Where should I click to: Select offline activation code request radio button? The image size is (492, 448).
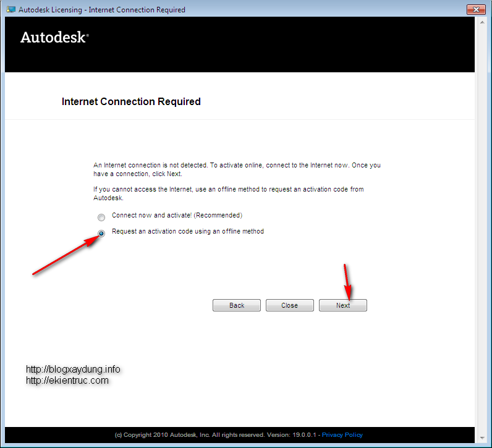[x=101, y=234]
